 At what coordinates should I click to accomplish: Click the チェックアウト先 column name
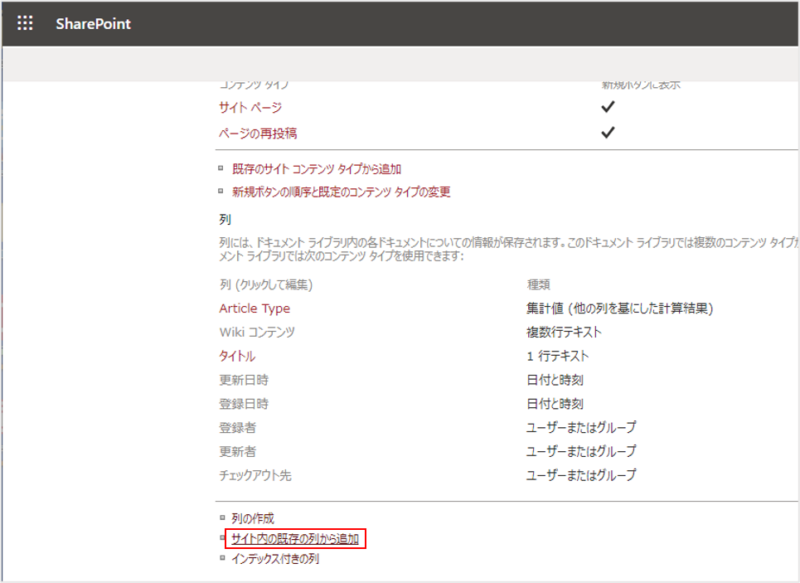click(x=256, y=476)
